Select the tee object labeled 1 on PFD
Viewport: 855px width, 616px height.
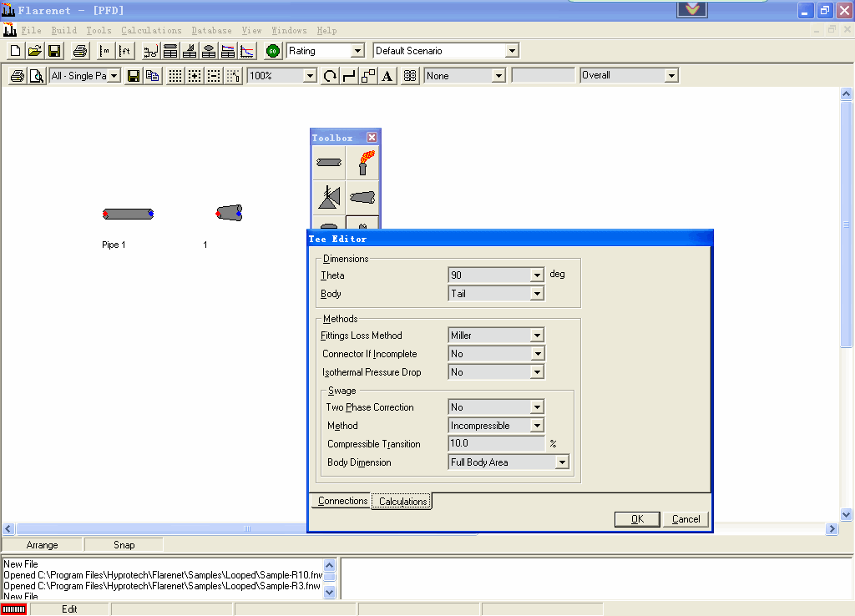229,213
